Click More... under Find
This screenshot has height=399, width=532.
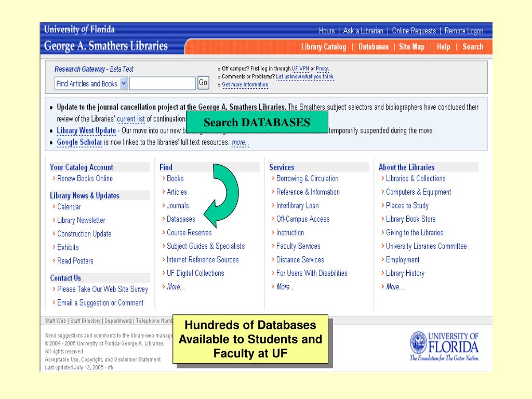[176, 287]
